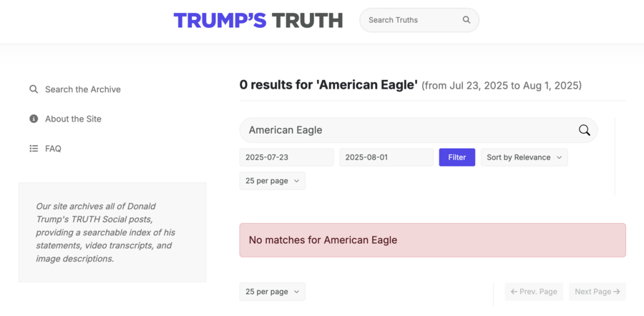This screenshot has height=316, width=644.
Task: Click the Search the Archive magnifier icon
Action: click(34, 89)
